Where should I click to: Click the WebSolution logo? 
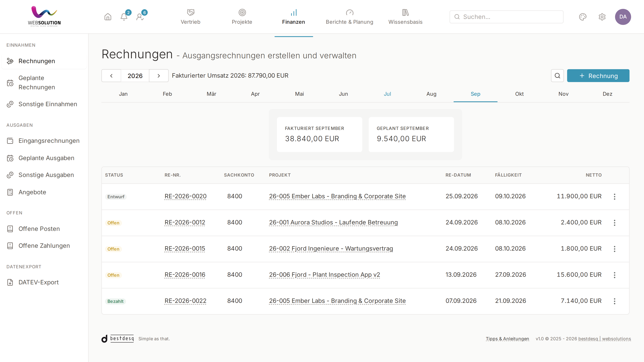tap(44, 16)
